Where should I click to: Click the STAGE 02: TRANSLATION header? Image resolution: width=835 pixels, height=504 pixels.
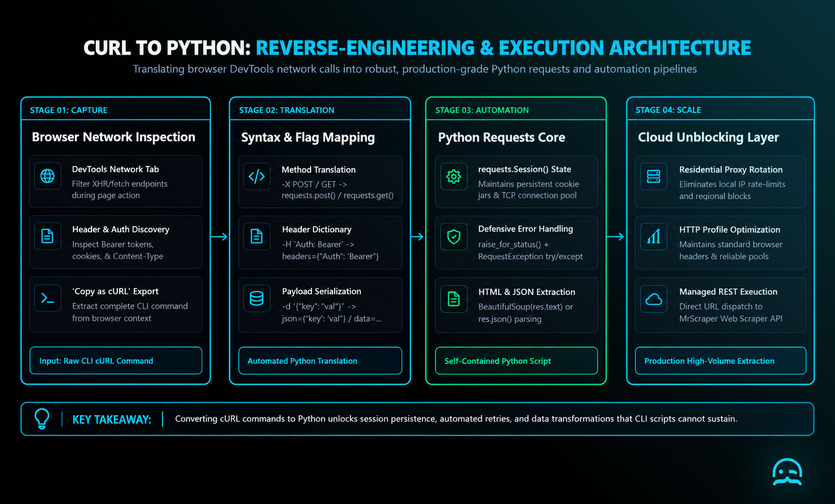tap(287, 110)
